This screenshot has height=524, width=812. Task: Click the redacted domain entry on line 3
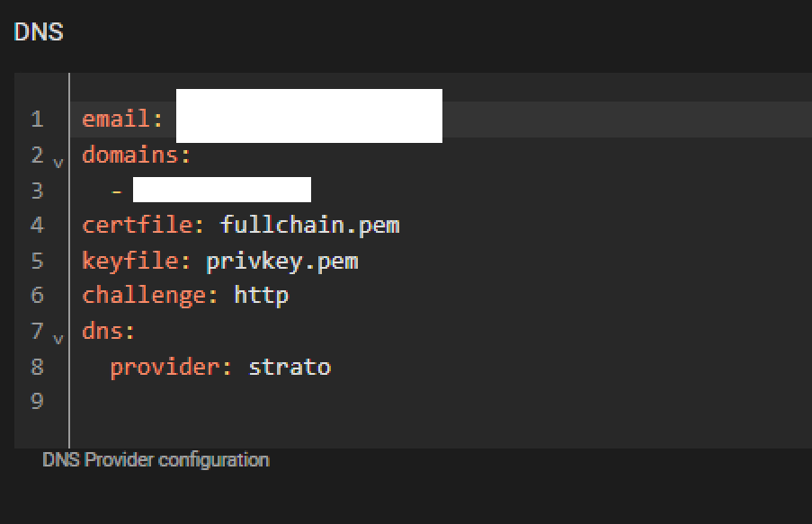pos(222,190)
